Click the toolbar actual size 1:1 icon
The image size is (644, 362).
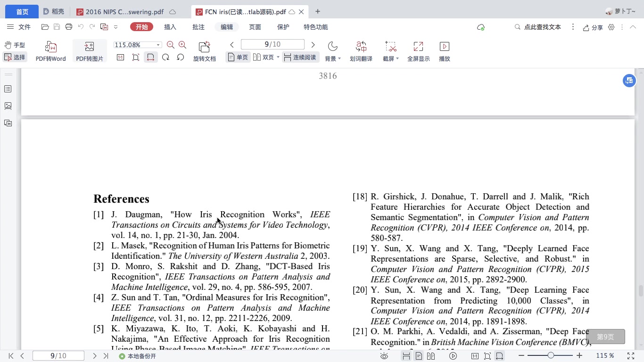coord(121,57)
